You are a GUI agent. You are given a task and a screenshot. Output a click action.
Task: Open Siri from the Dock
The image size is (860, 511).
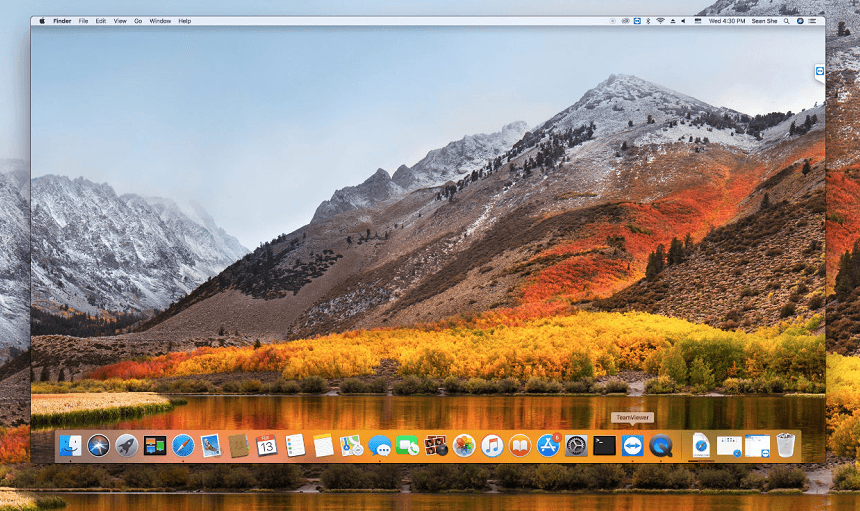click(x=98, y=446)
